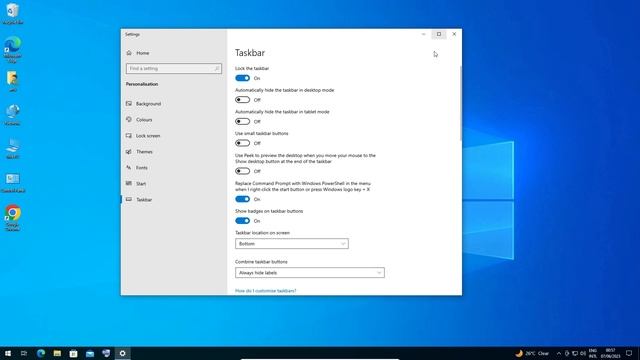Click the network icon in system tray
The image size is (640, 360).
tap(575, 353)
